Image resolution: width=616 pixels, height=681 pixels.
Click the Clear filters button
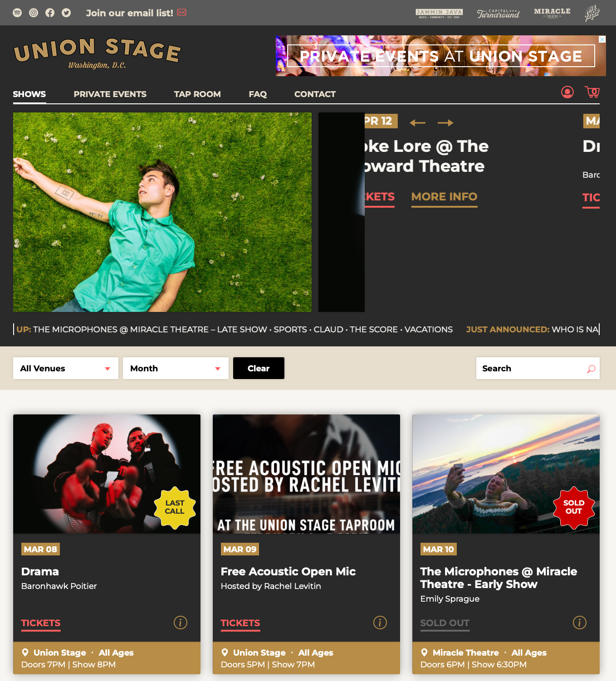(259, 368)
